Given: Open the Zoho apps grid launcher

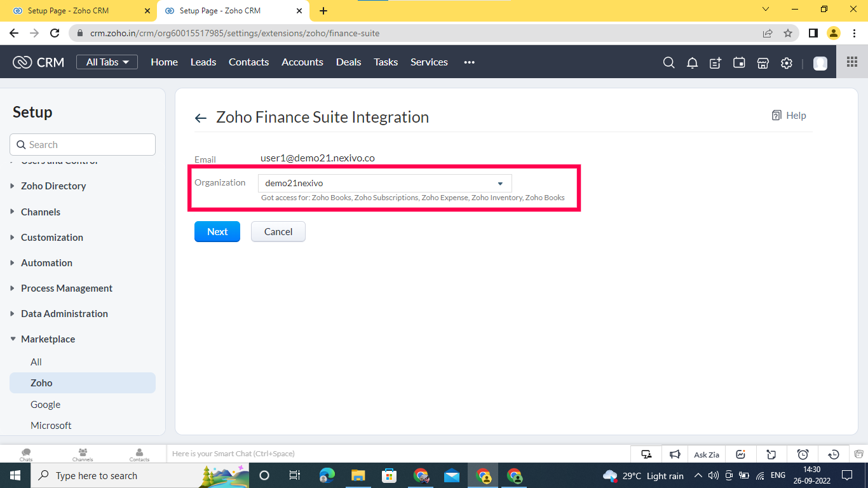Looking at the screenshot, I should 852,62.
